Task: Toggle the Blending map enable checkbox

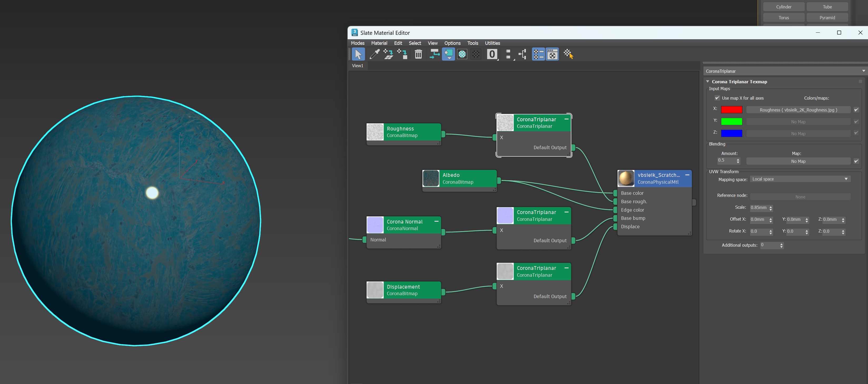Action: [x=856, y=162]
